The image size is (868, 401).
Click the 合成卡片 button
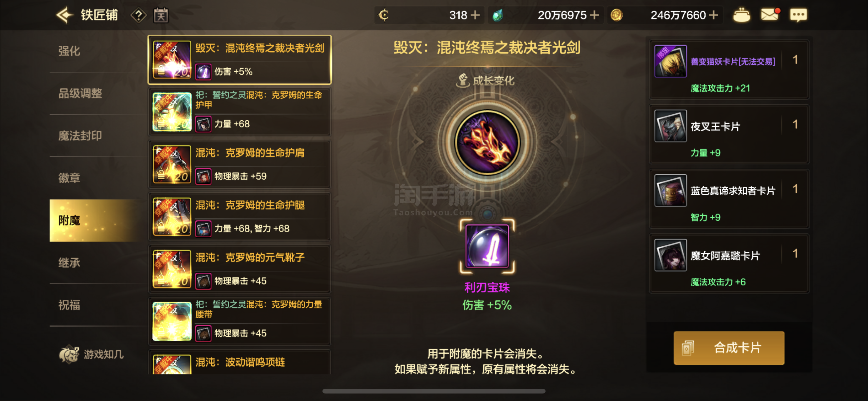tap(729, 348)
